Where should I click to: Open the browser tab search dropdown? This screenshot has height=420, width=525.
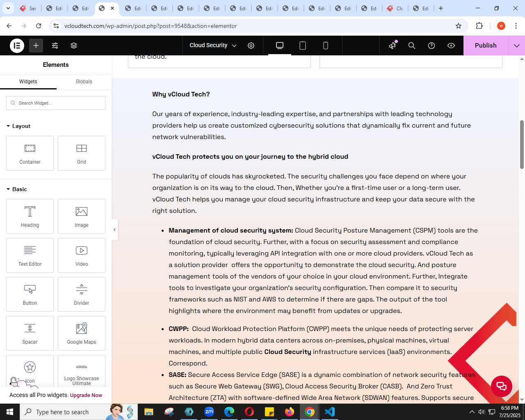tap(8, 8)
